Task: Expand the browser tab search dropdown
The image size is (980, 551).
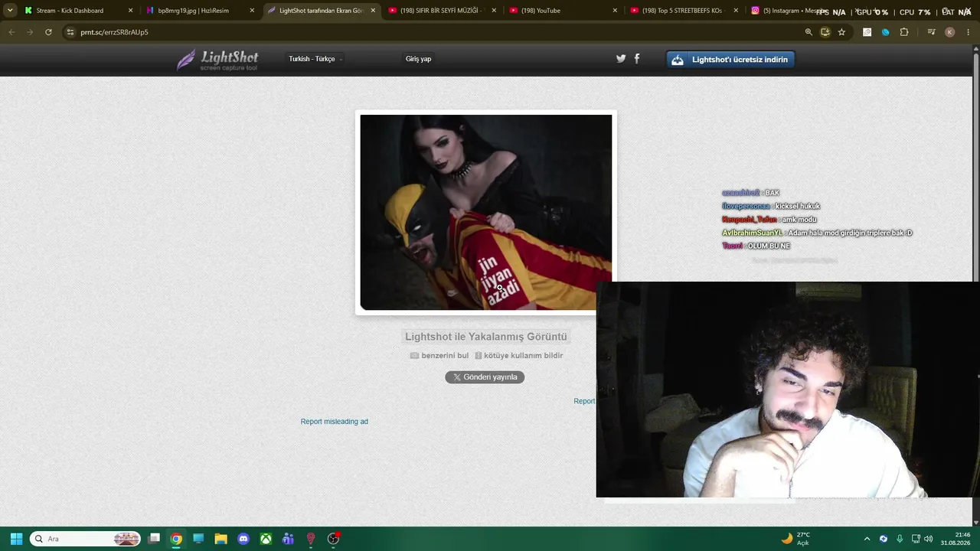Action: [10, 11]
